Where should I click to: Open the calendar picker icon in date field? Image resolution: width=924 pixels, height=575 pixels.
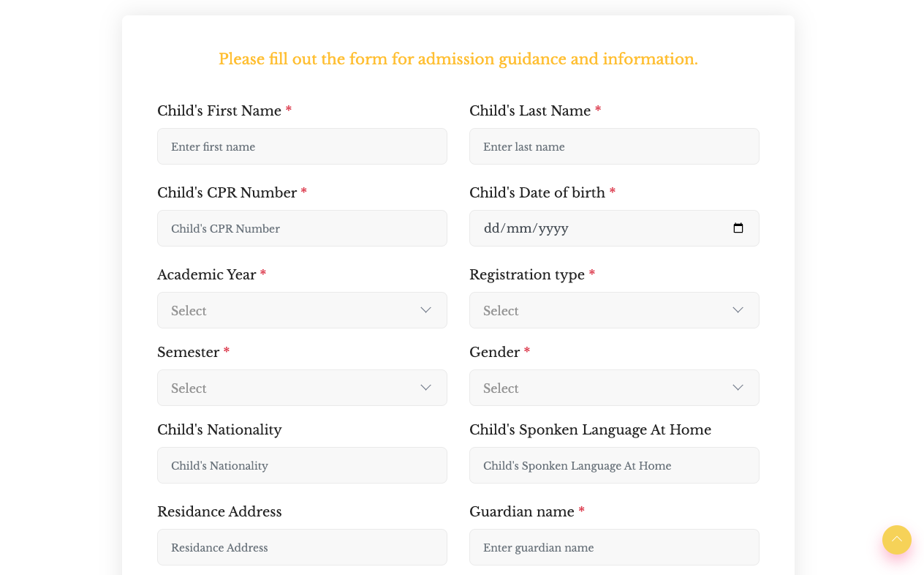coord(738,228)
